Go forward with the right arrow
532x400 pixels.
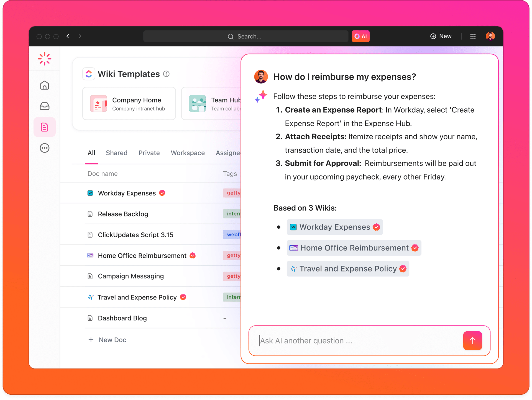pyautogui.click(x=80, y=36)
